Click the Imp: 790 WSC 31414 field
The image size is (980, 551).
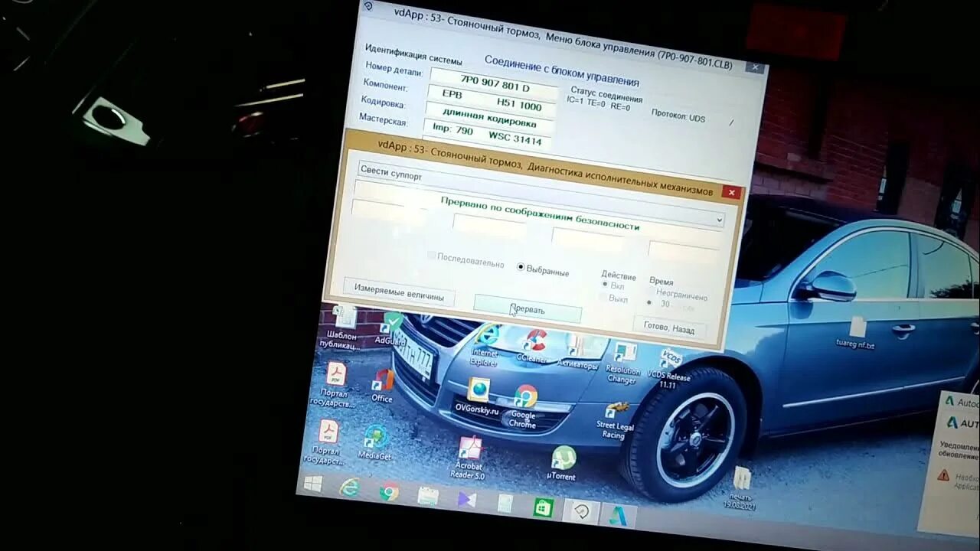coord(487,136)
